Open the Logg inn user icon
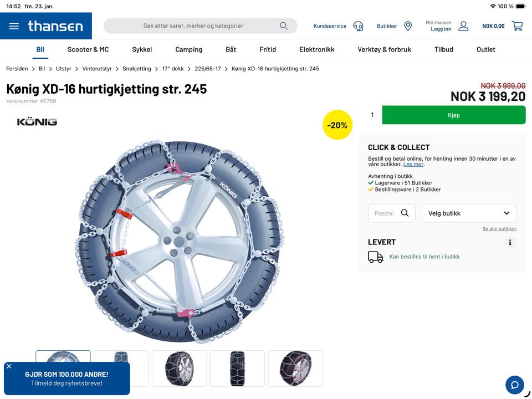Viewport: 532px width, 399px height. pos(463,26)
